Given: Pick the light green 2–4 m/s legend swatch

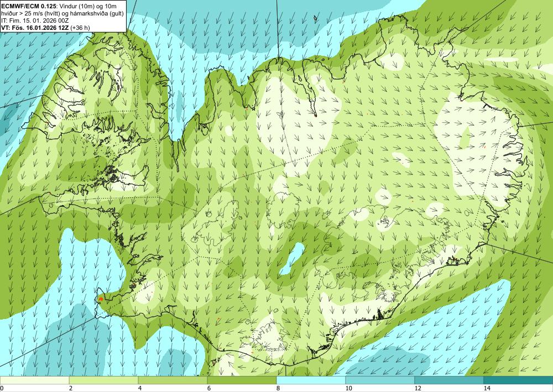Looking at the screenshot, I should (104, 380).
